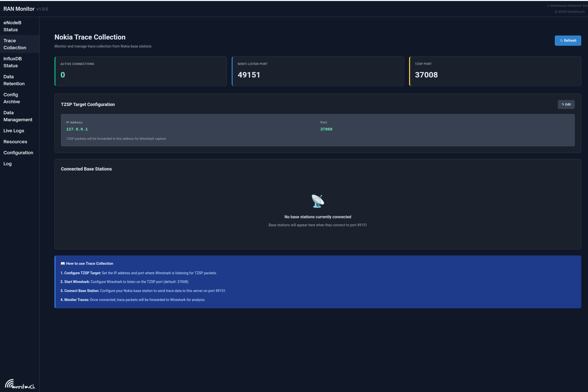Image resolution: width=588 pixels, height=392 pixels.
Task: Click the version label v1.0.0
Action: click(x=42, y=9)
